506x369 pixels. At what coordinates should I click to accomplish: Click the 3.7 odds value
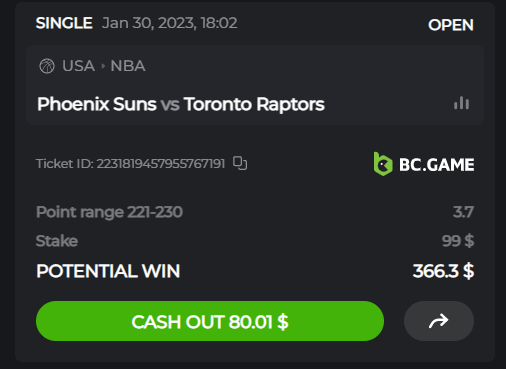coord(463,212)
